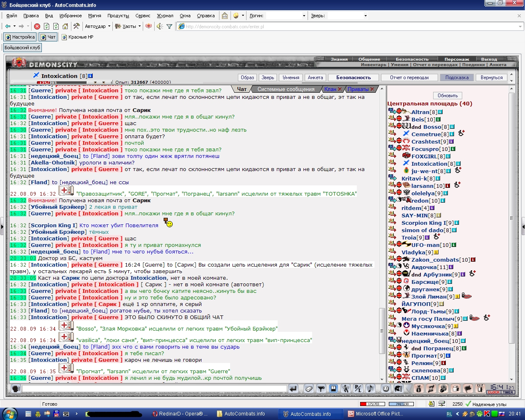Open the Магия menu

coord(94,16)
